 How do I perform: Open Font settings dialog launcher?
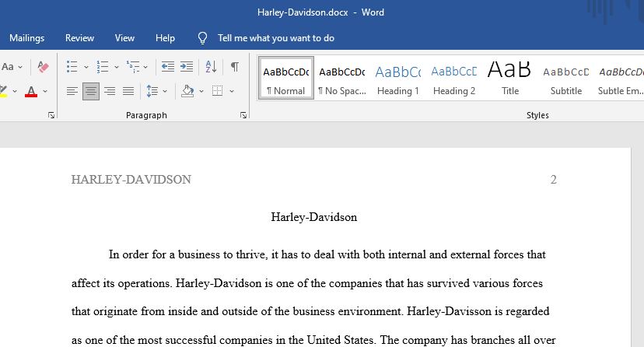pyautogui.click(x=51, y=115)
